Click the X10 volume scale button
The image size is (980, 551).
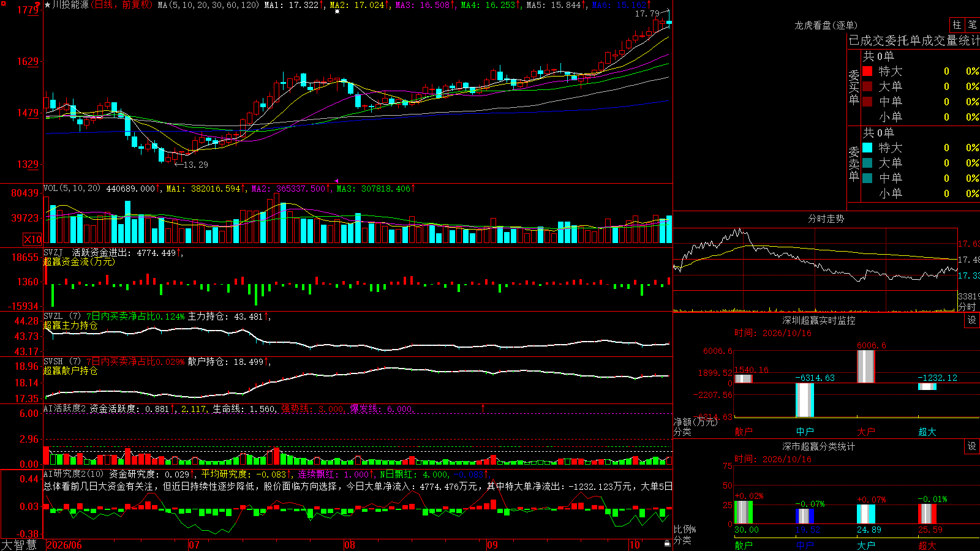pos(32,239)
